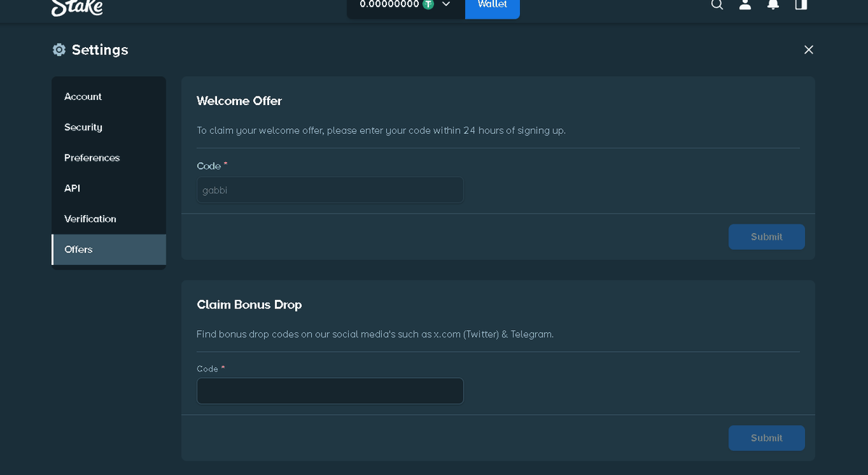Click the Stake logo

pyautogui.click(x=77, y=7)
